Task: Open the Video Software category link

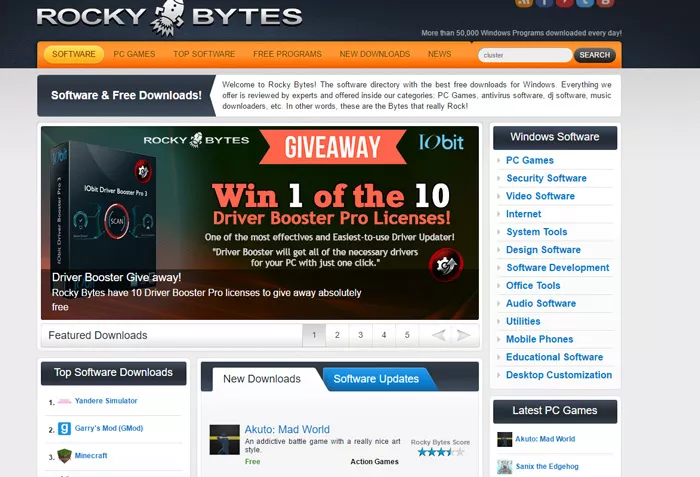Action: click(x=540, y=196)
